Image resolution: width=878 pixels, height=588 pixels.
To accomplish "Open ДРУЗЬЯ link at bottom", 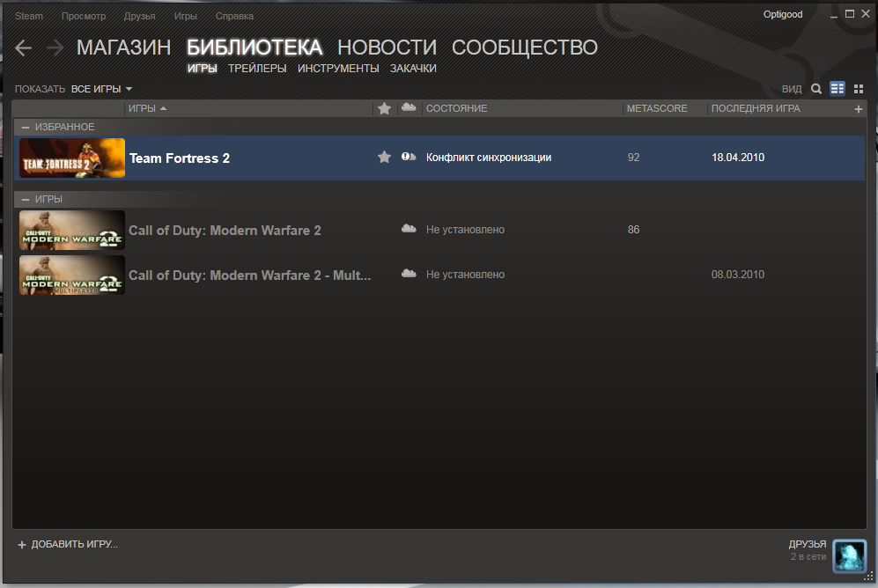I will pos(808,544).
